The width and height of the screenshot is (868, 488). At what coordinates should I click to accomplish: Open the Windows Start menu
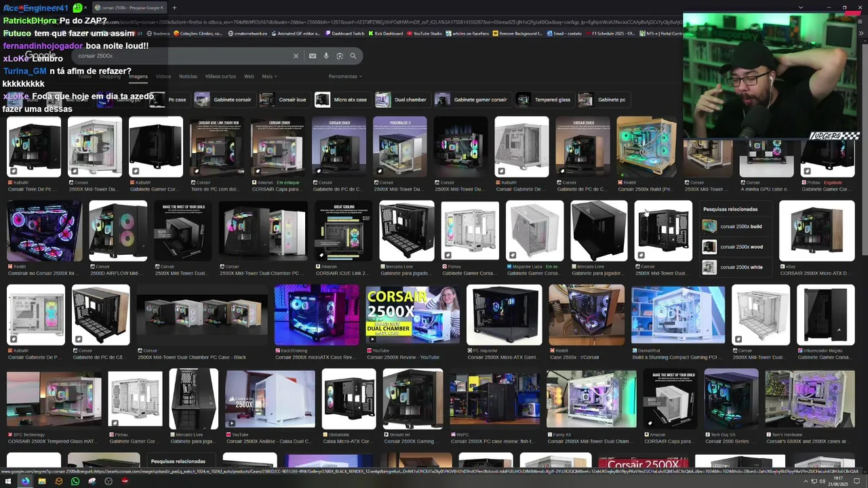(8, 481)
